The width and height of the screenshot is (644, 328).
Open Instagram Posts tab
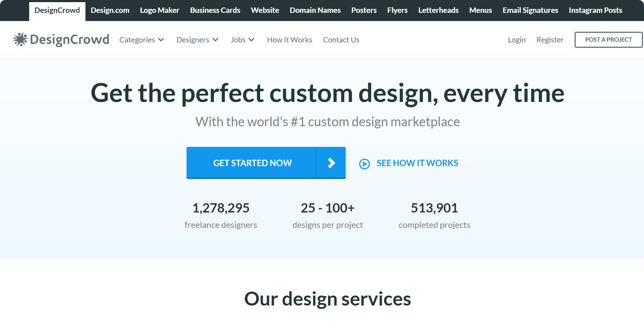coord(596,10)
